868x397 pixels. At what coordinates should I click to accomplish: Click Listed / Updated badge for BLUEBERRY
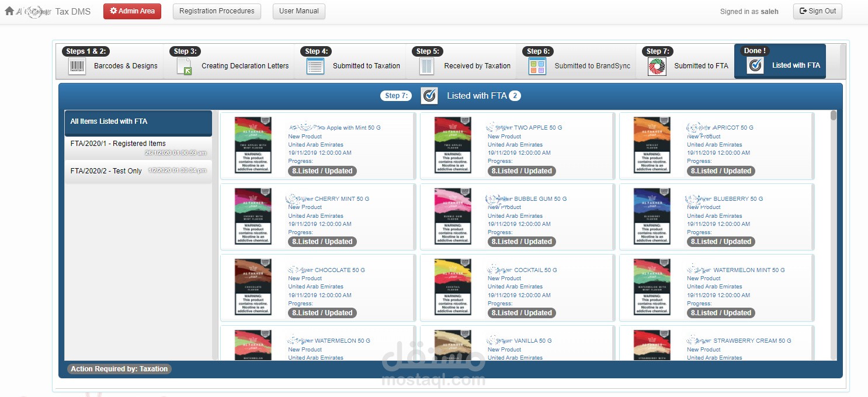(x=721, y=242)
